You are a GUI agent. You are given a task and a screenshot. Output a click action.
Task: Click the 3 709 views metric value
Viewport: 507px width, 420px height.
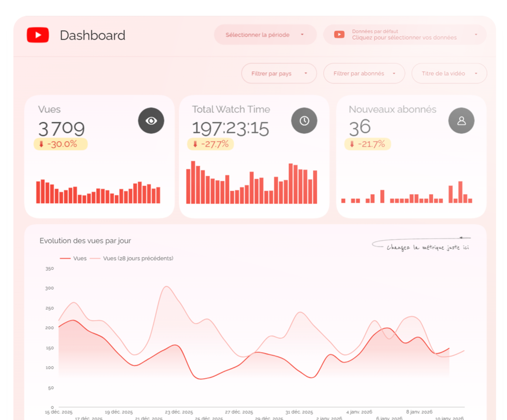tap(61, 128)
